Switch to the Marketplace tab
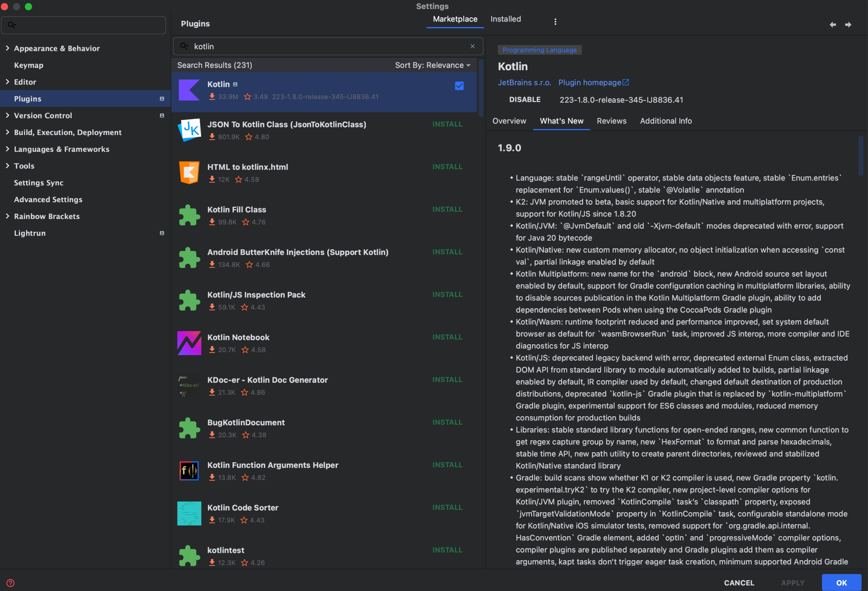Screen dimensions: 868x591 tap(455, 19)
